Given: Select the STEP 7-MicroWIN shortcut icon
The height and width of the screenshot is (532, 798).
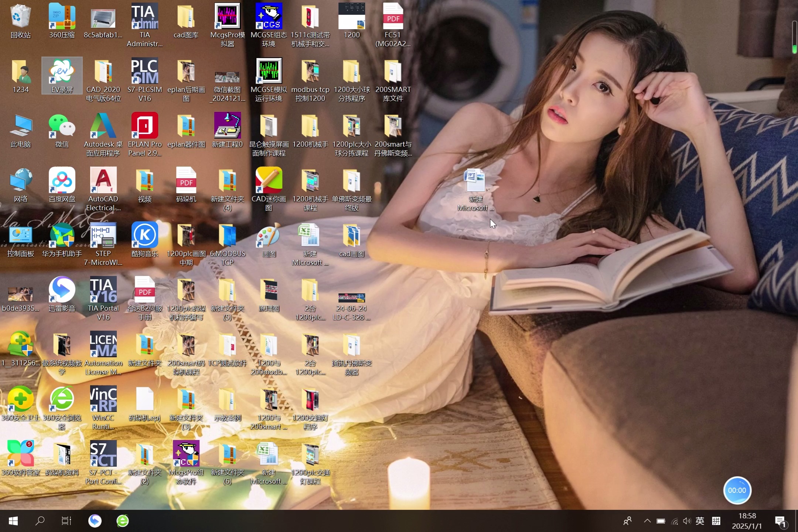Looking at the screenshot, I should point(103,236).
